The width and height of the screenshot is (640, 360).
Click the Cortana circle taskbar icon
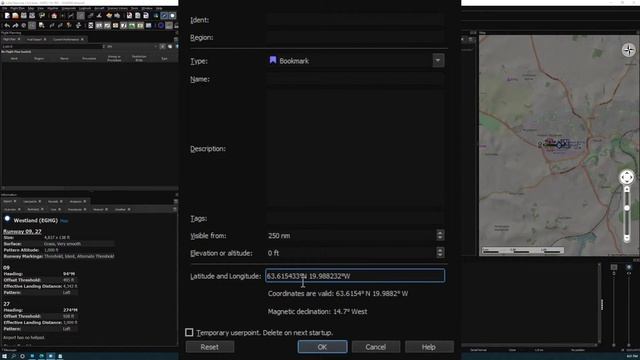click(x=22, y=356)
